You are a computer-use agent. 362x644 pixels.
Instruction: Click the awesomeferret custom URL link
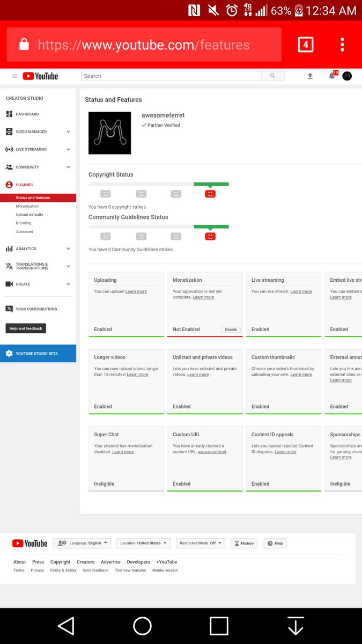212,452
